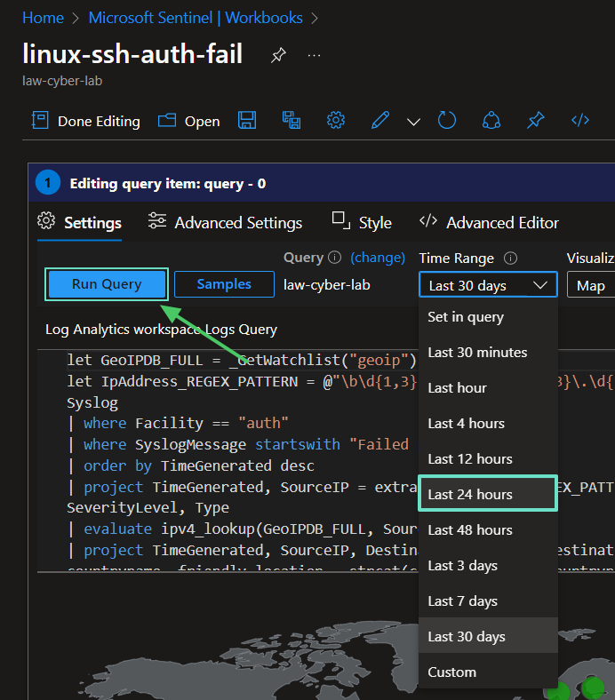Select 'Last hour' option

tap(488, 388)
